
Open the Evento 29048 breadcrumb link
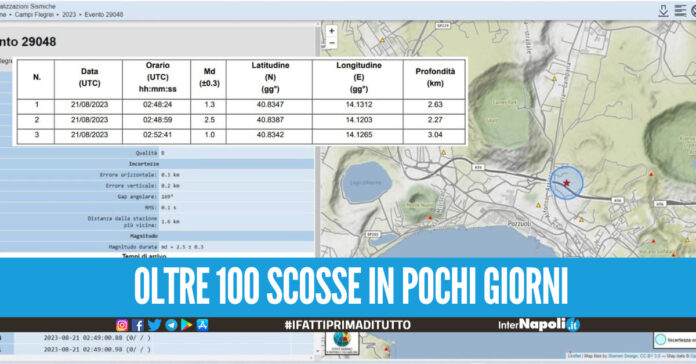pos(104,15)
